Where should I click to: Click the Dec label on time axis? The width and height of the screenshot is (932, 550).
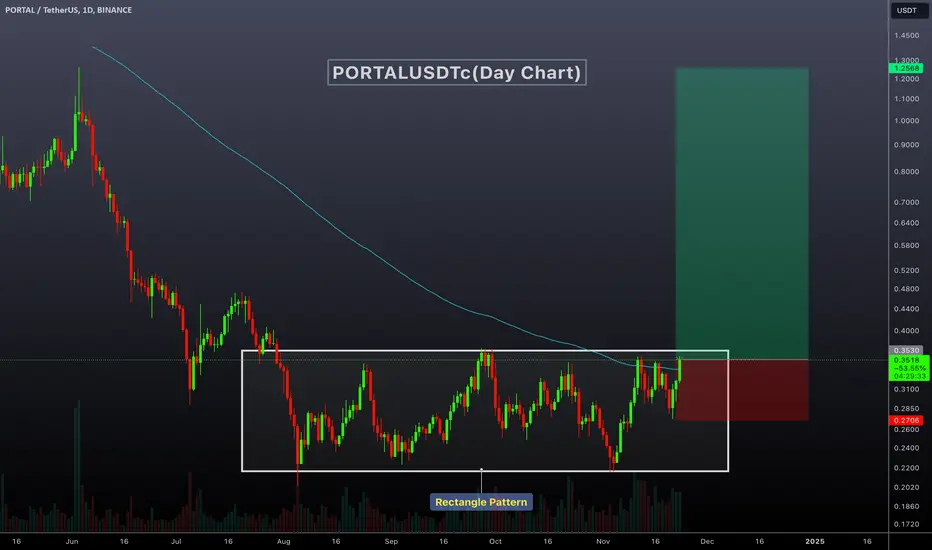point(707,542)
